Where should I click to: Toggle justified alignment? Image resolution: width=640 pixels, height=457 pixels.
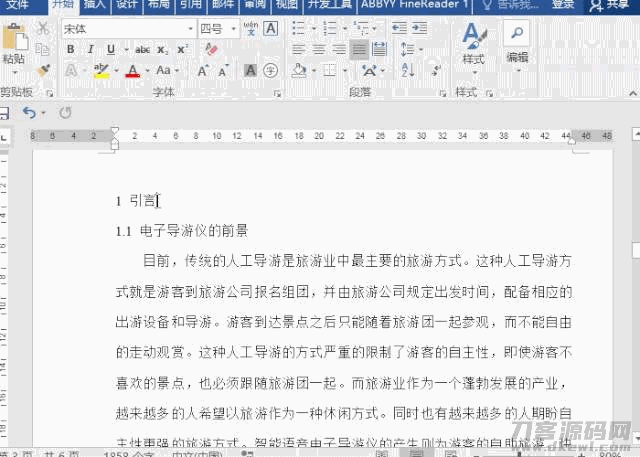coord(360,50)
